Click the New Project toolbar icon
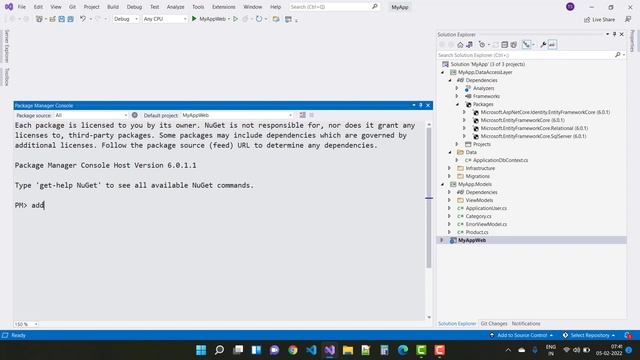 coord(39,19)
